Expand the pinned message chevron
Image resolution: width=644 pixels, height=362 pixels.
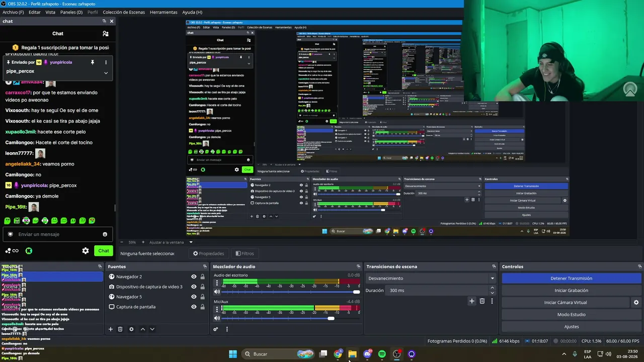106,72
